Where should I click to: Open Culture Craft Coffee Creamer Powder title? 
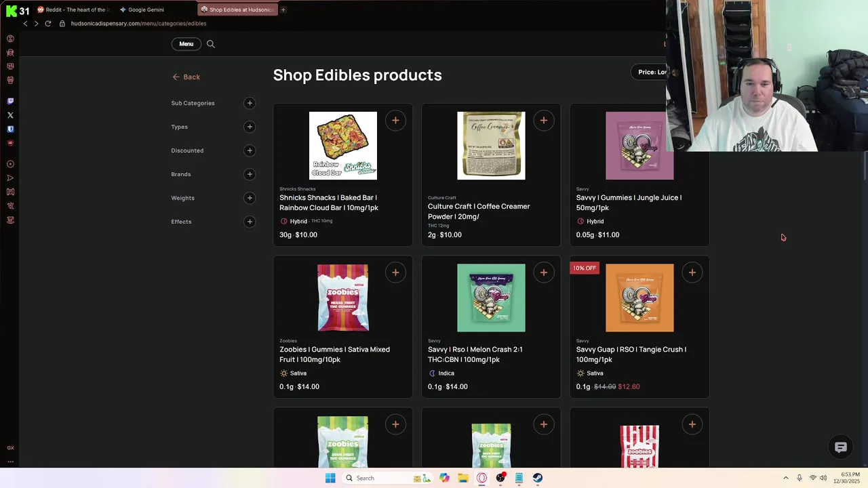pos(479,211)
